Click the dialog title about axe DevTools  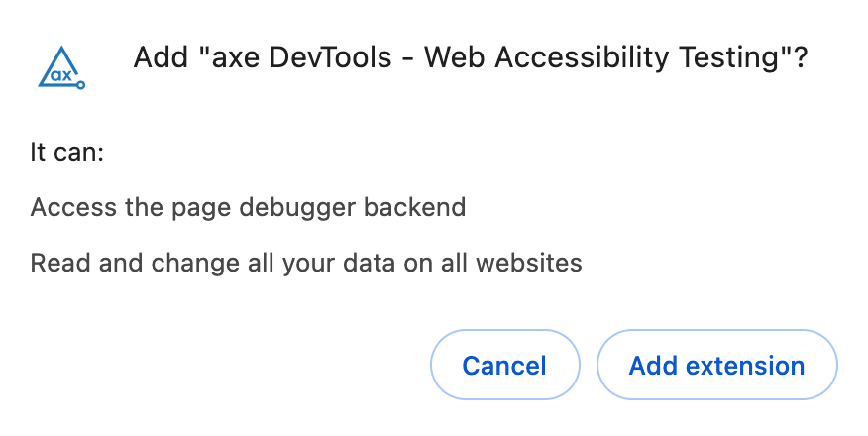click(471, 57)
